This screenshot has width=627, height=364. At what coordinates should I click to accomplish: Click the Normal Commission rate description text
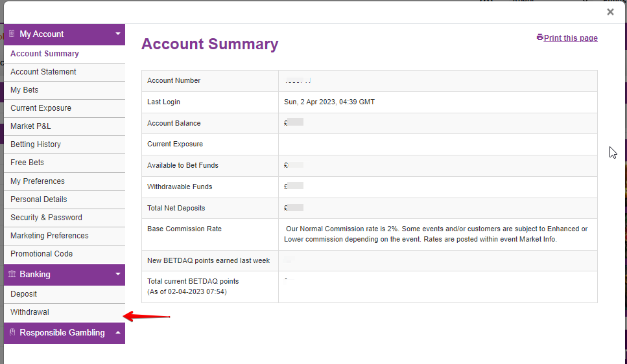pos(436,234)
